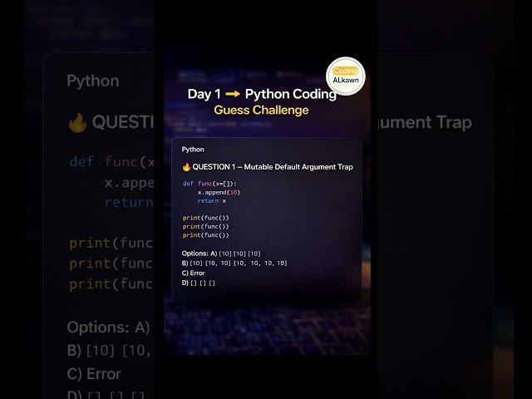Viewport: 532px width, 399px height.
Task: Click the large 'ument Trap' background text
Action: (x=425, y=123)
